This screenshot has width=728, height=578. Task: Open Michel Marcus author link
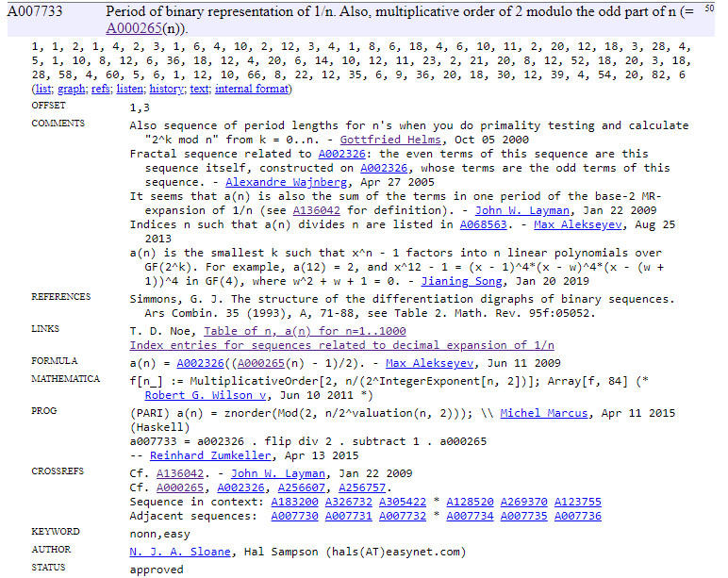(x=544, y=413)
